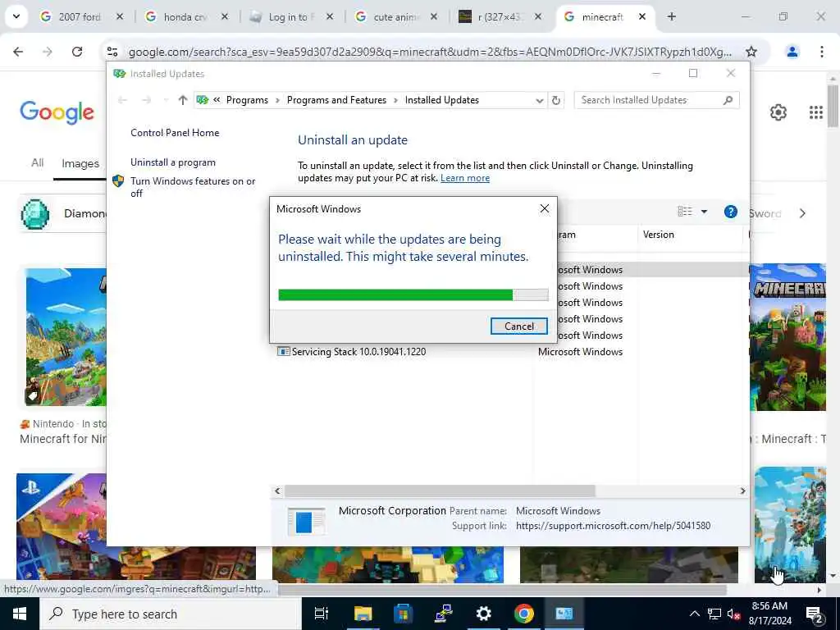Click 'Programs and Features' breadcrumb
The image size is (840, 630).
click(336, 100)
